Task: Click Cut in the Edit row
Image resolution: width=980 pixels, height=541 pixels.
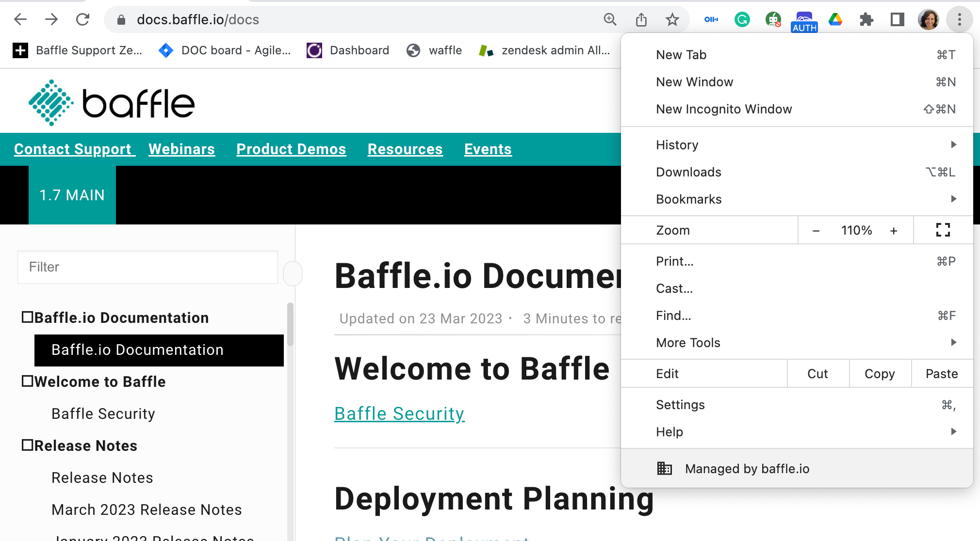Action: click(x=818, y=374)
